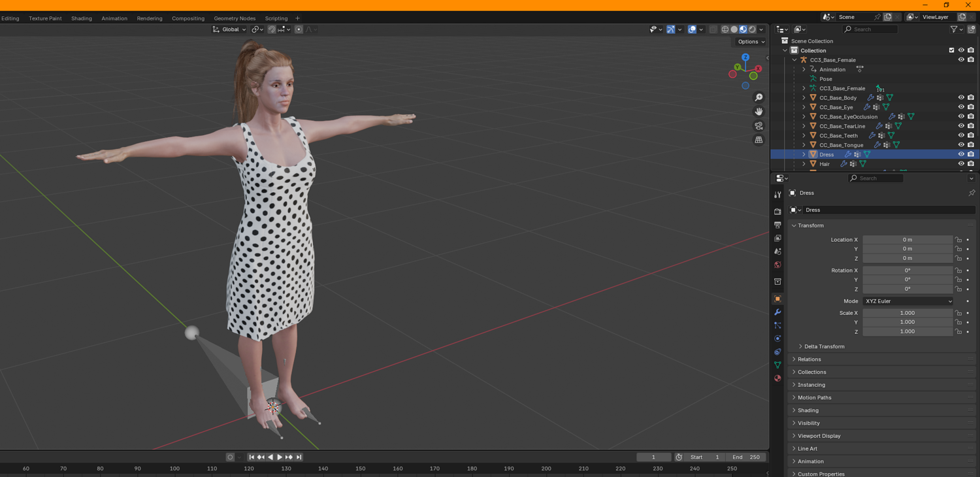Open the Scene properties tab
Screen dimensions: 980x477
click(777, 252)
